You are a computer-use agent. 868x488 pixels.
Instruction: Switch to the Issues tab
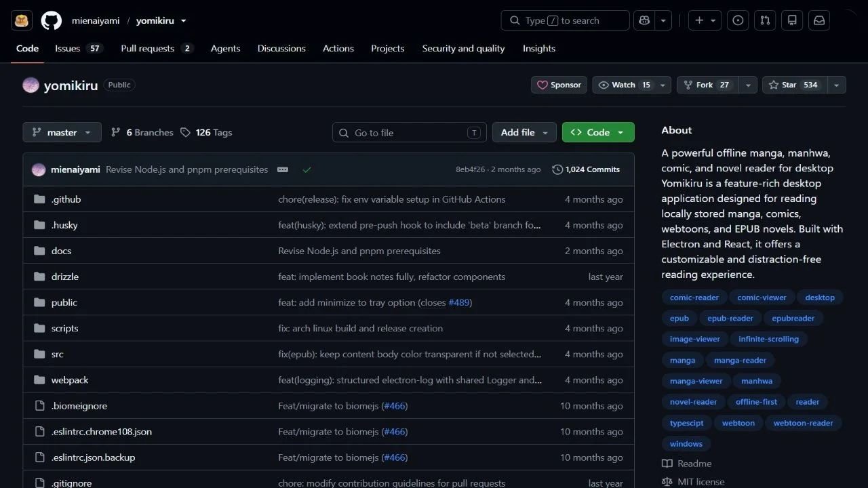(x=79, y=48)
